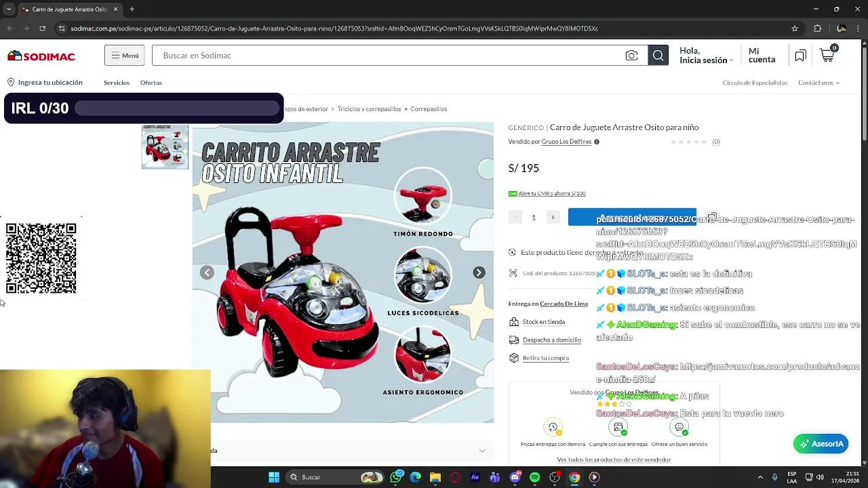The height and width of the screenshot is (488, 868).
Task: Open the browser extensions puzzle icon
Action: click(817, 28)
